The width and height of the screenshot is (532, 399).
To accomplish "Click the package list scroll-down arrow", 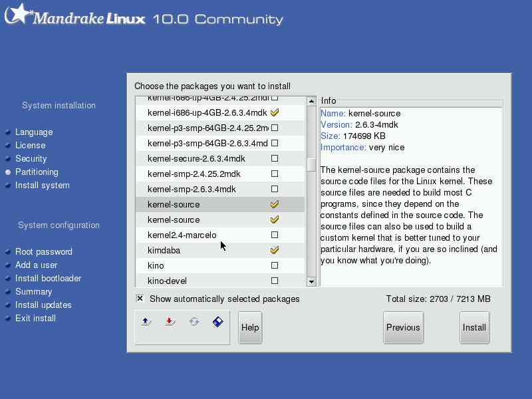I will coord(311,281).
